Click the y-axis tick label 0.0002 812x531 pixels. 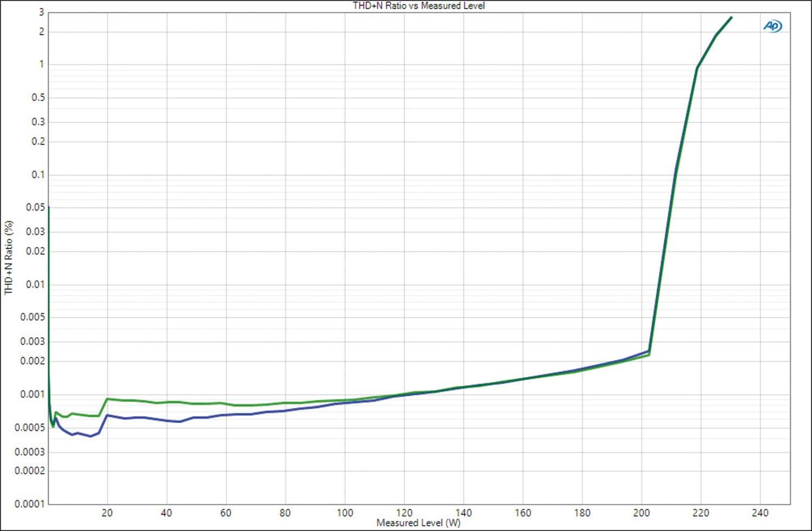point(30,471)
